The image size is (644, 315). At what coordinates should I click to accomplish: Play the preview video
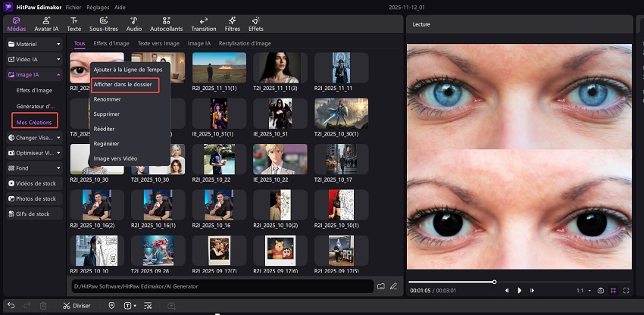[520, 290]
